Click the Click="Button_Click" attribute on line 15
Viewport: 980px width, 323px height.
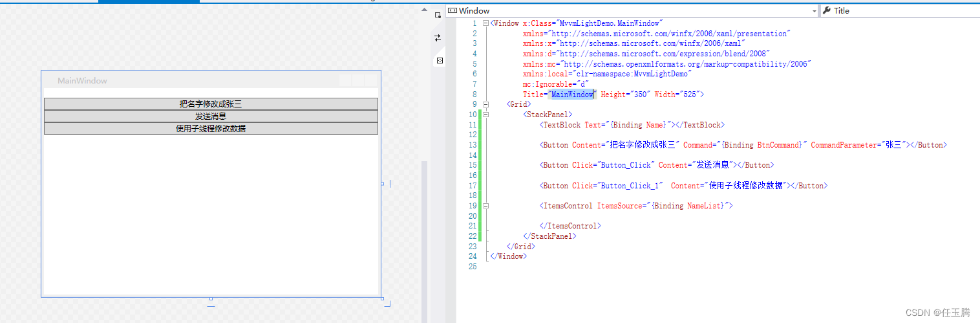[x=613, y=165]
